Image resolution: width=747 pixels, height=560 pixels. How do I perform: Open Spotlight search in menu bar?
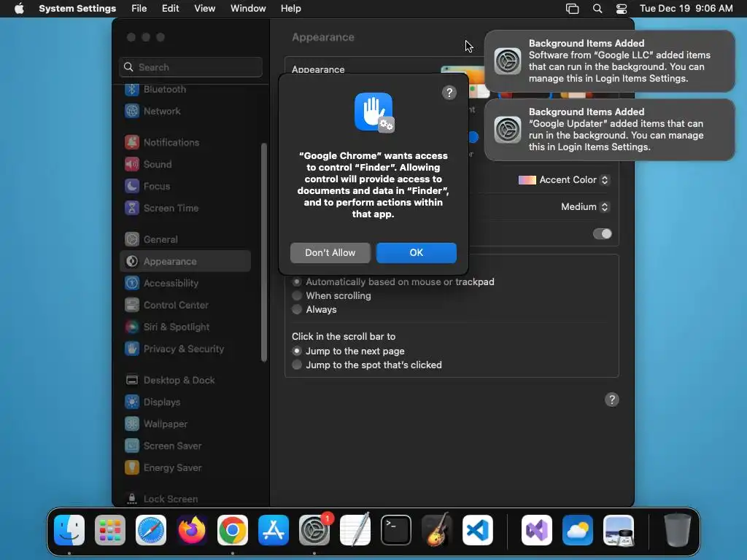(597, 9)
